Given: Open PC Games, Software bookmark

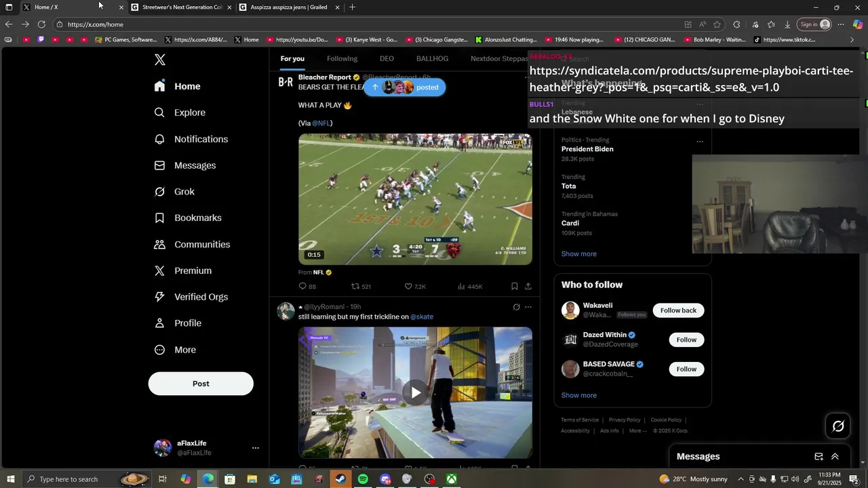Looking at the screenshot, I should 125,40.
